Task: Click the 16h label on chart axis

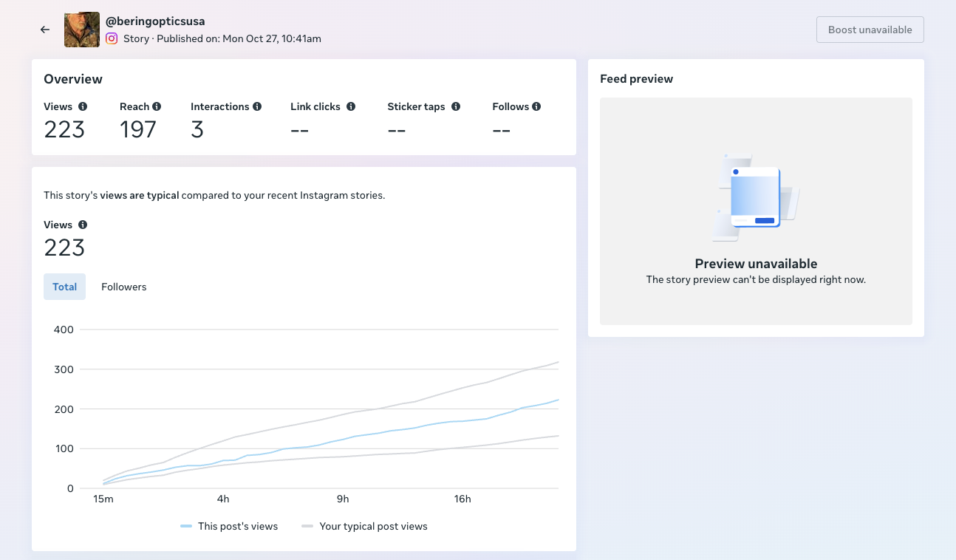Action: [462, 499]
